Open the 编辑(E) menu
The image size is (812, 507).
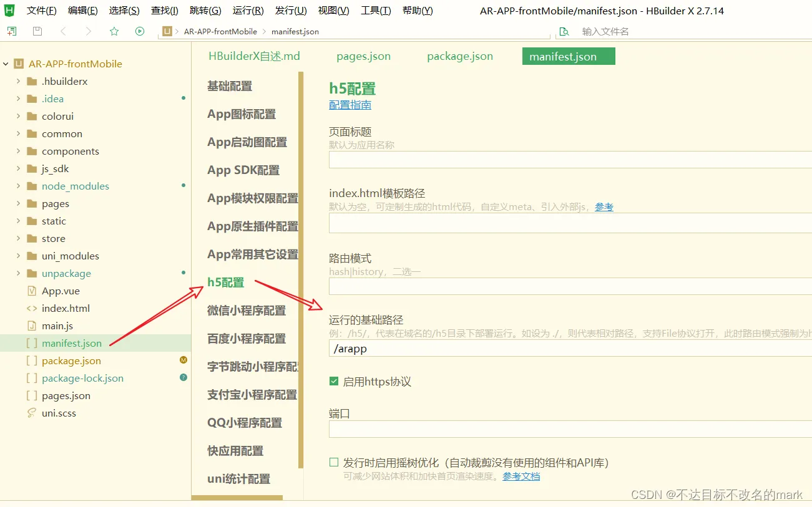(x=82, y=11)
